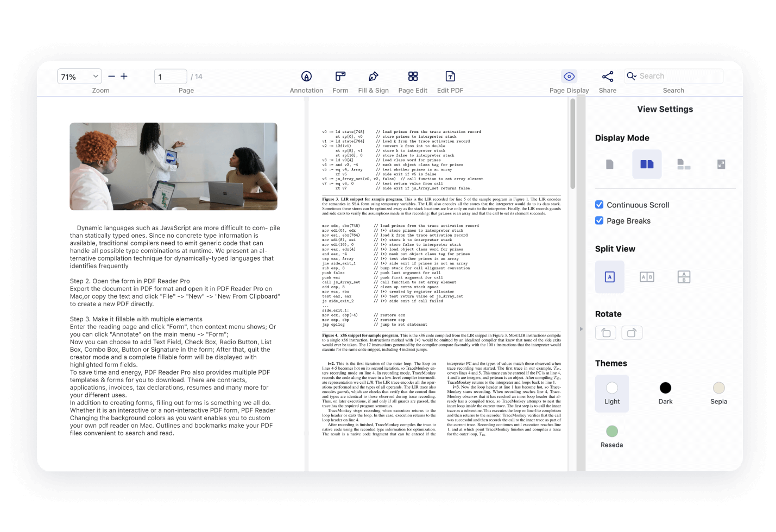Open the 71% zoom dropdown
The width and height of the screenshot is (776, 532).
click(79, 77)
